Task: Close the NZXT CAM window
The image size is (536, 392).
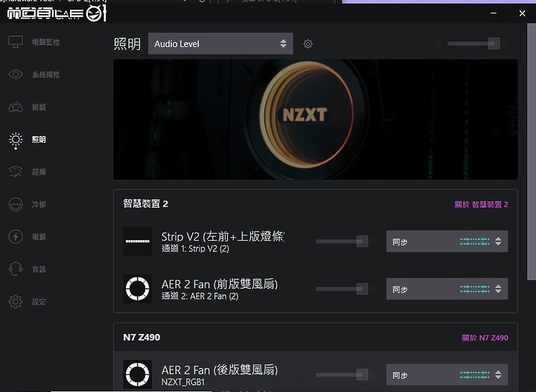Action: tap(522, 13)
